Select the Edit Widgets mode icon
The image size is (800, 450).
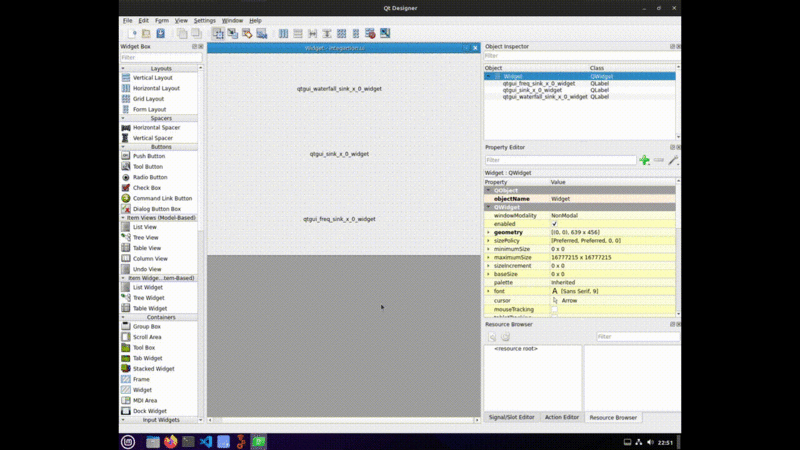[x=218, y=34]
